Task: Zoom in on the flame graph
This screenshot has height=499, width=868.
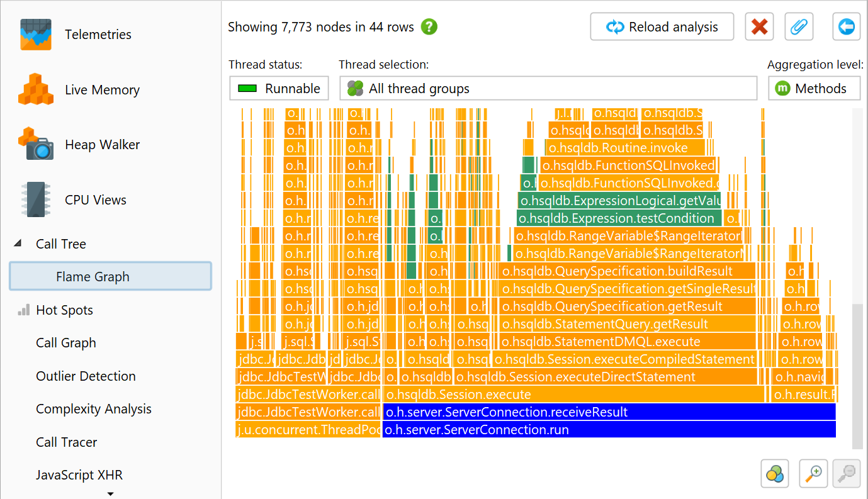Action: click(813, 473)
